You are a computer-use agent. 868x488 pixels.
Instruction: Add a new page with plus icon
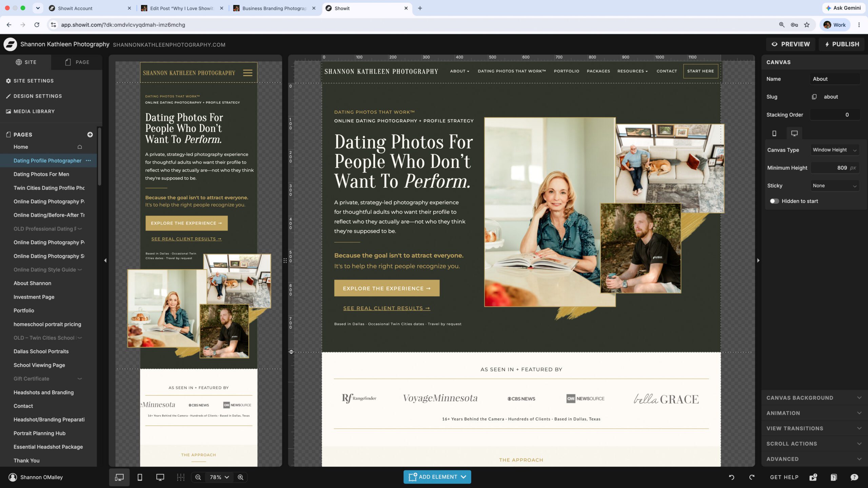(90, 135)
